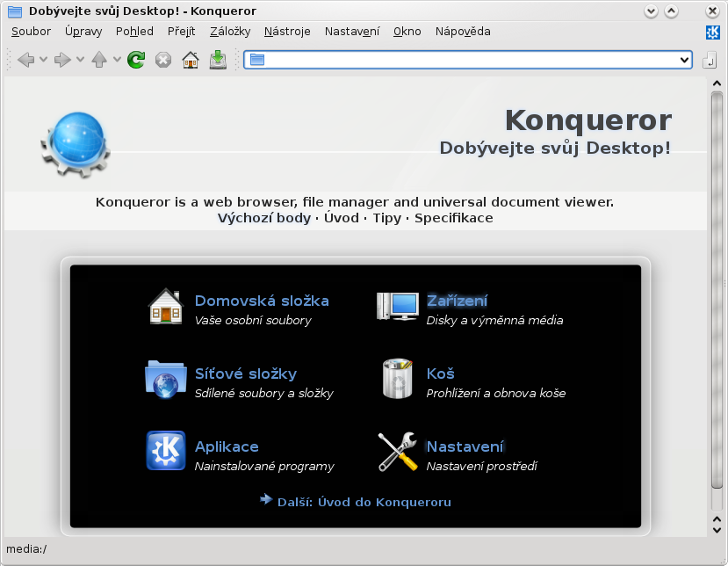Click the globe folder icon for Síťové složky
The image size is (728, 566).
(x=166, y=379)
